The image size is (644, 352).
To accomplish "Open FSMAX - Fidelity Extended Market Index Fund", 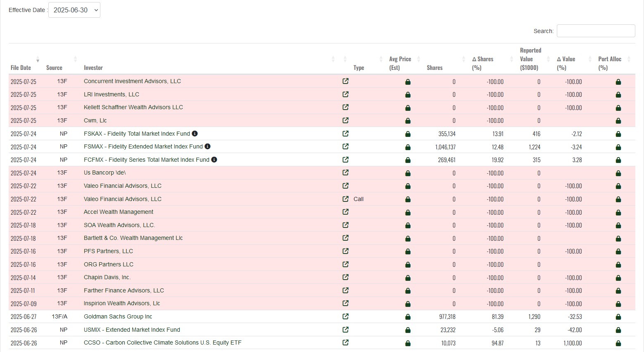I will coord(143,146).
